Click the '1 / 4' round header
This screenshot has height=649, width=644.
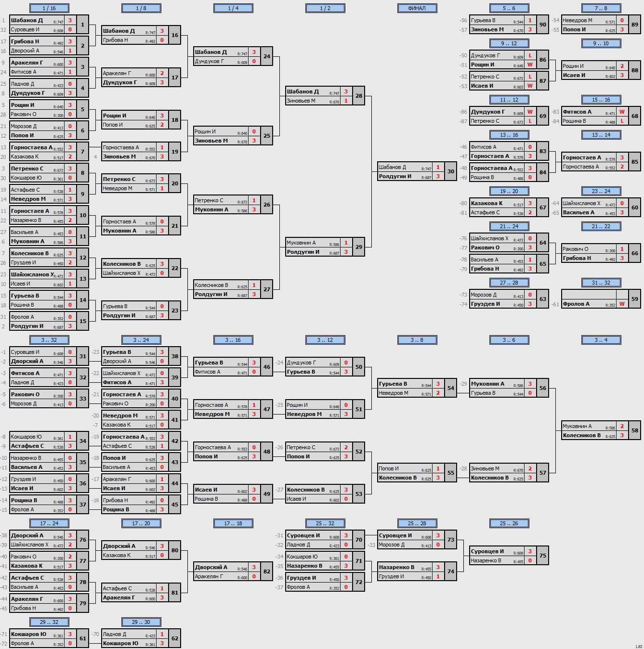point(233,8)
